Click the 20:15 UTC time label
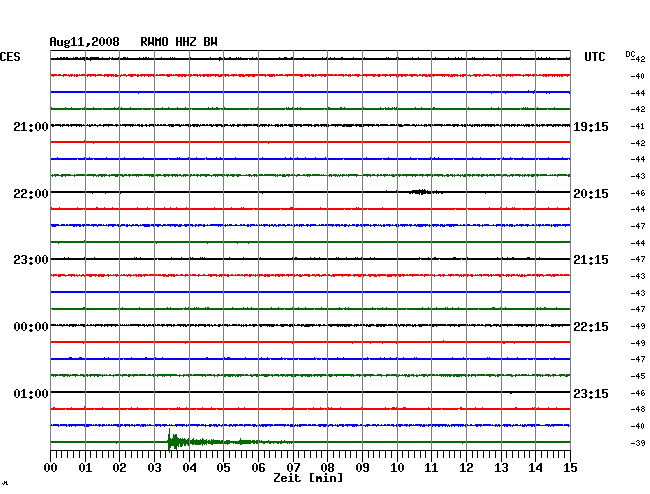 [591, 194]
